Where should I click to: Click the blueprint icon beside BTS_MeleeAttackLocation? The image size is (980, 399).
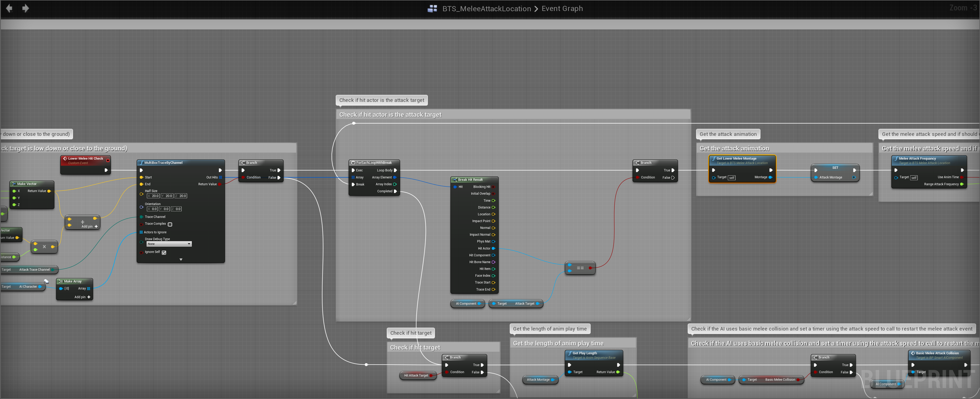(x=432, y=8)
